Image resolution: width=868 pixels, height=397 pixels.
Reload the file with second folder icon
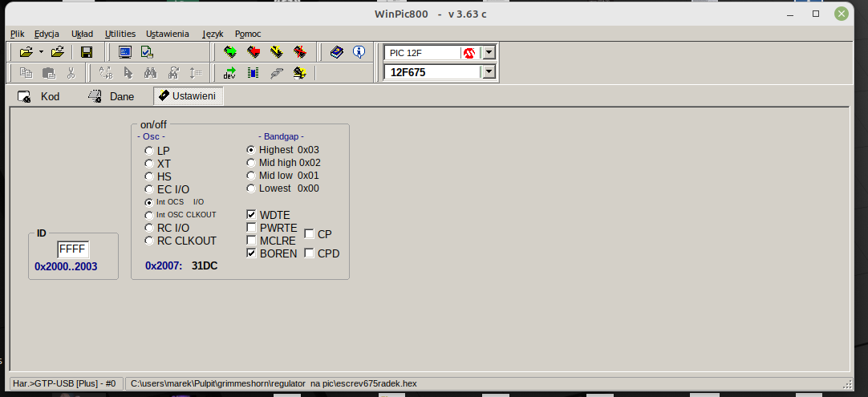pyautogui.click(x=58, y=53)
